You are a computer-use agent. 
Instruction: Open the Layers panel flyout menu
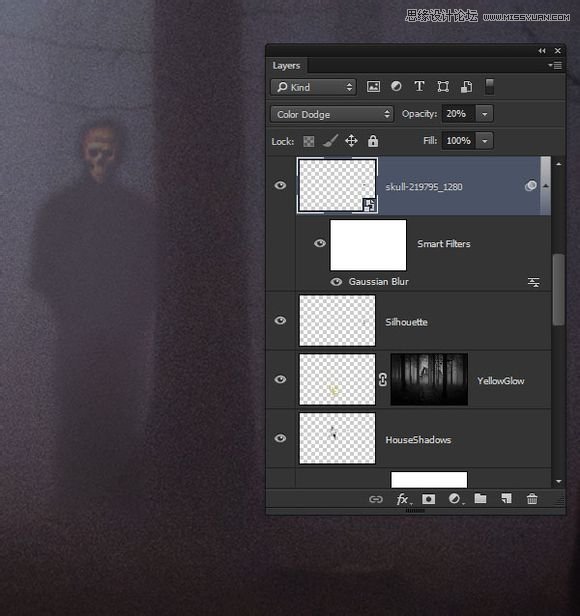[556, 66]
